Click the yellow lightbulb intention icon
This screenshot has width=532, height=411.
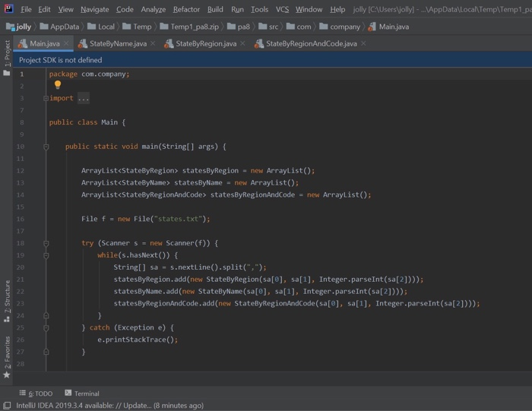(57, 85)
